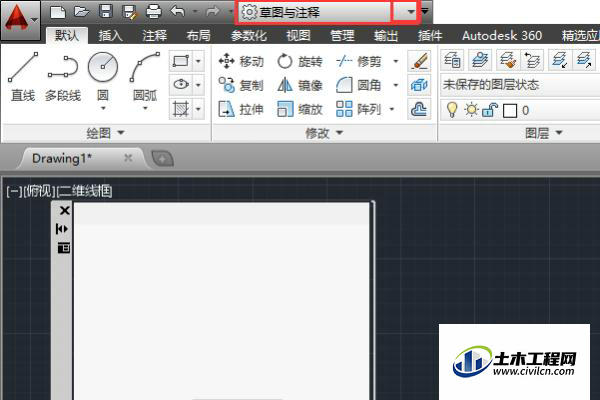Expand the 绘图 panel
The width and height of the screenshot is (600, 400).
pos(106,133)
